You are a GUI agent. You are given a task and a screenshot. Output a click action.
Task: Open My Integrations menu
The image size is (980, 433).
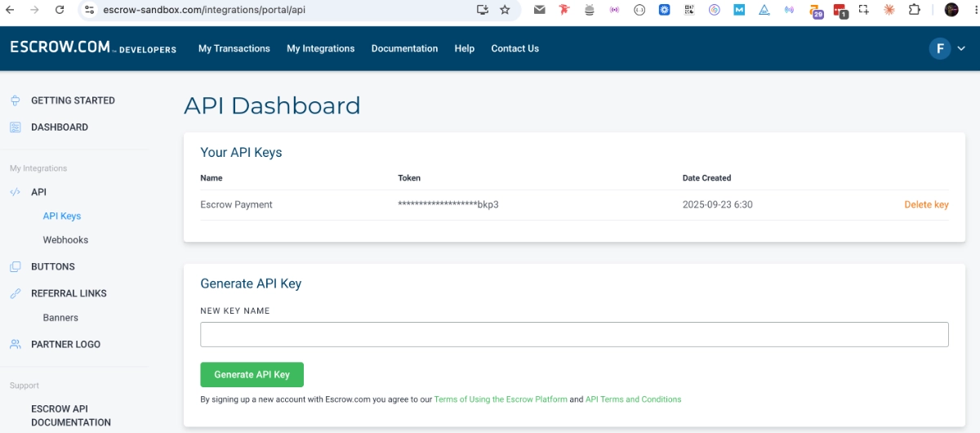pos(321,49)
